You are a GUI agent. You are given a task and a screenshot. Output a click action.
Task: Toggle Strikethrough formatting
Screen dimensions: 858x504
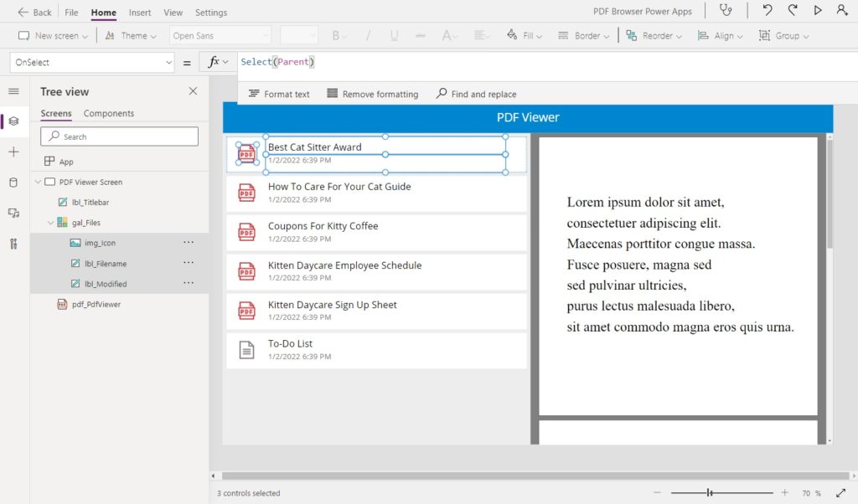tap(421, 35)
